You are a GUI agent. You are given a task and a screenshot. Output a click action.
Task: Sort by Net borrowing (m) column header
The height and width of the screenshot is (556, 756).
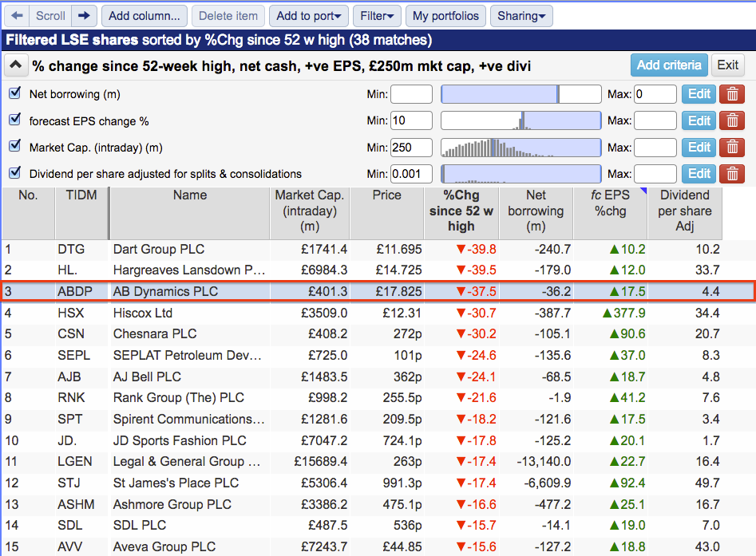click(536, 213)
